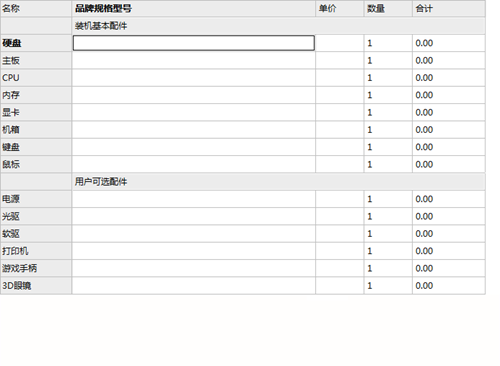Click the 鼠标 quantity cell
Viewport: 500px width, 366px height.
(388, 164)
